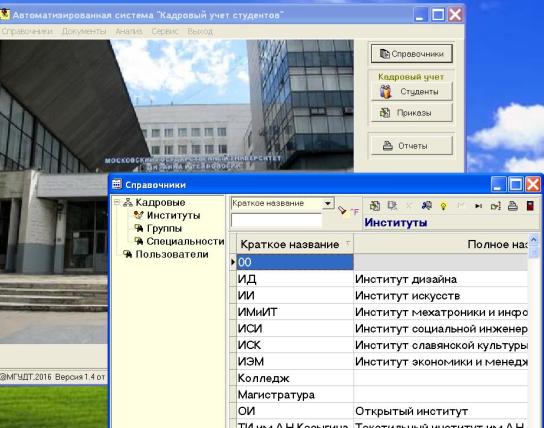Open the Справочники menu in main window
This screenshot has height=428, width=544.
(x=27, y=31)
